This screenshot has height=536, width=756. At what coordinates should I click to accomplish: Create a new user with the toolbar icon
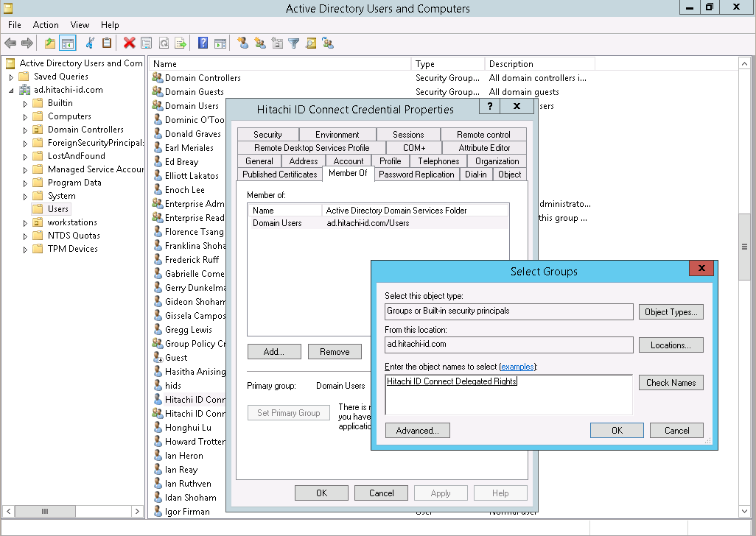click(x=244, y=43)
